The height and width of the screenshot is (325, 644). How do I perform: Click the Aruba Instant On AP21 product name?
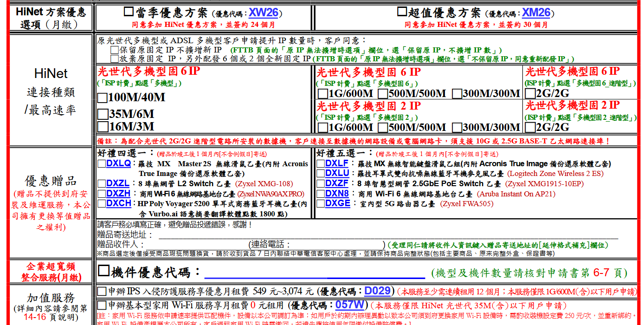(516, 194)
